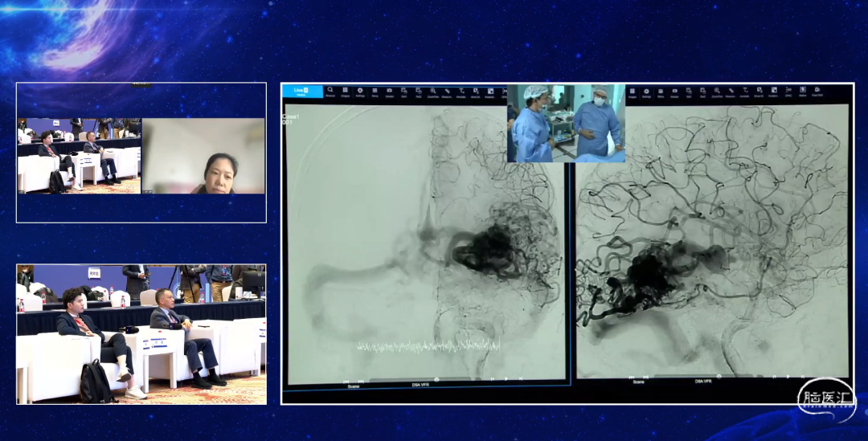
Task: Go to next scene in right viewer
Action: (645, 378)
